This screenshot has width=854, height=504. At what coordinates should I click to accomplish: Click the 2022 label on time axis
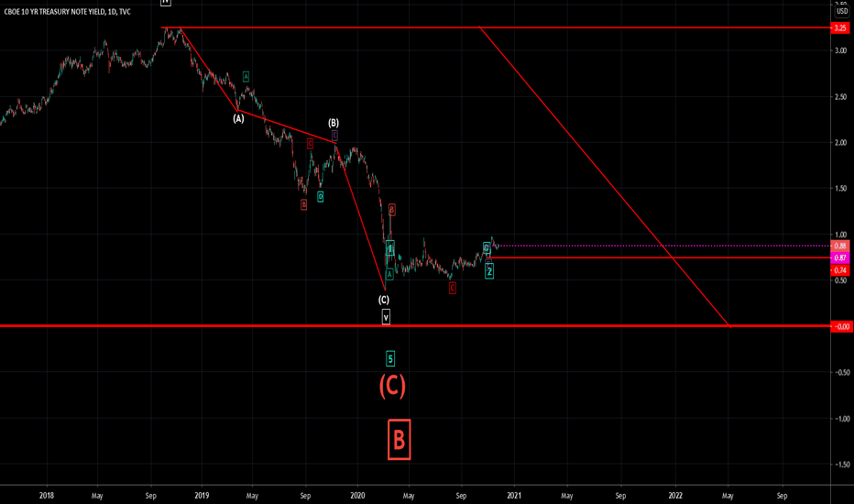[x=675, y=496]
